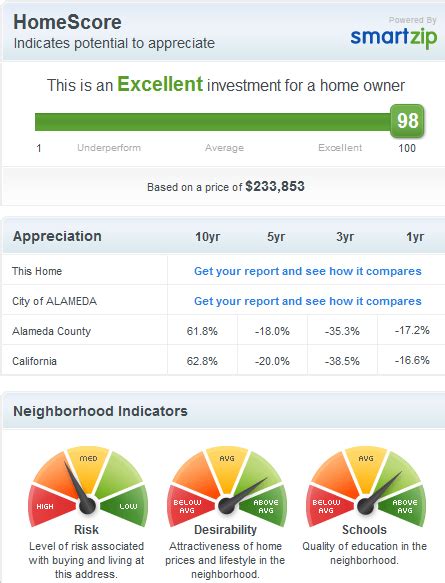Screen dimensions: 445x583
Task: Click California 1yr value -16.6%
Action: pos(412,360)
